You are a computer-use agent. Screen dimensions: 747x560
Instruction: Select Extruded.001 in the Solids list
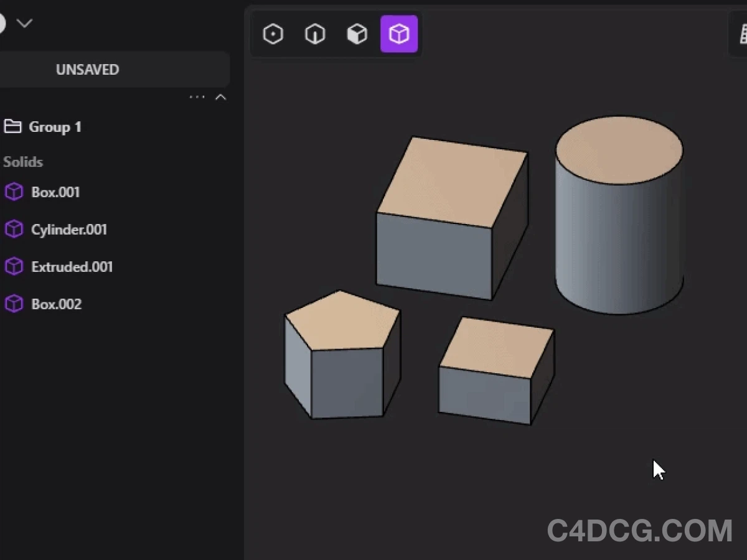click(x=72, y=266)
